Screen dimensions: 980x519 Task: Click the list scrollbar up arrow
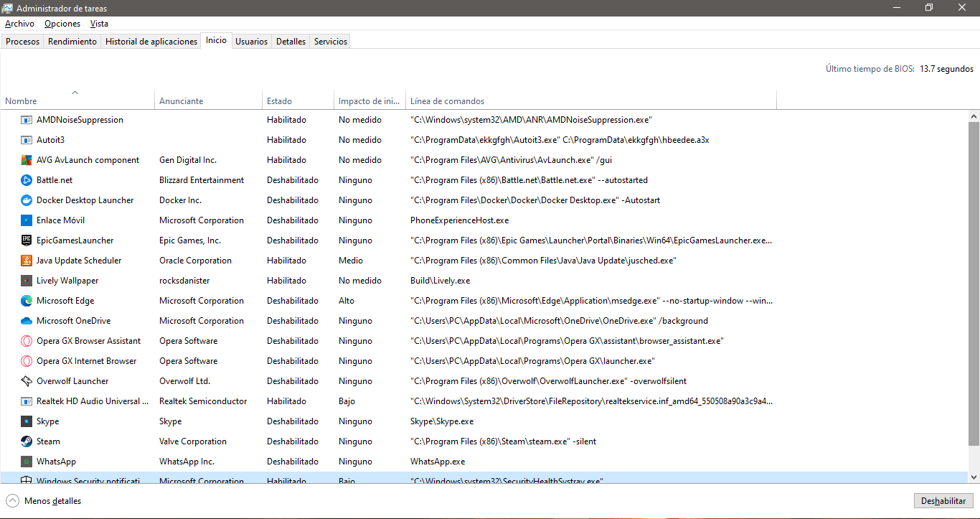(974, 116)
